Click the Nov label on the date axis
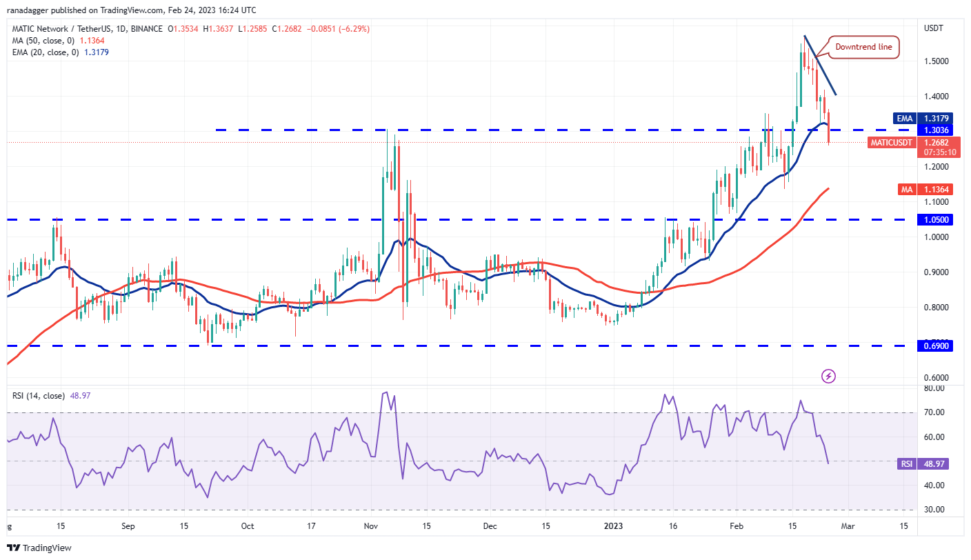The image size is (971, 560). pyautogui.click(x=371, y=526)
